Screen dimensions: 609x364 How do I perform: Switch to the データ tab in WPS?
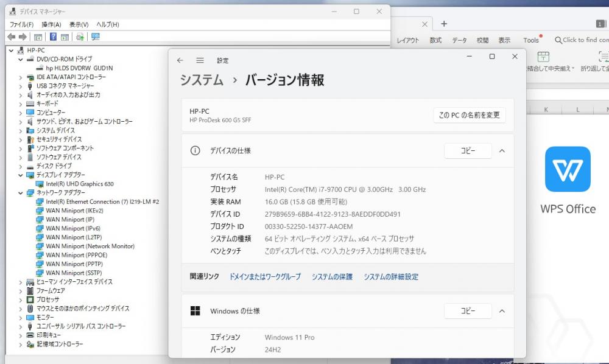click(x=459, y=40)
